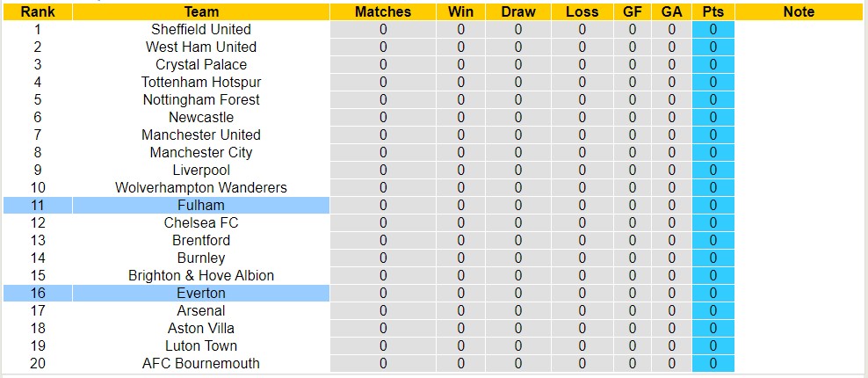Open the West Ham United team page
This screenshot has width=868, height=378.
(201, 47)
